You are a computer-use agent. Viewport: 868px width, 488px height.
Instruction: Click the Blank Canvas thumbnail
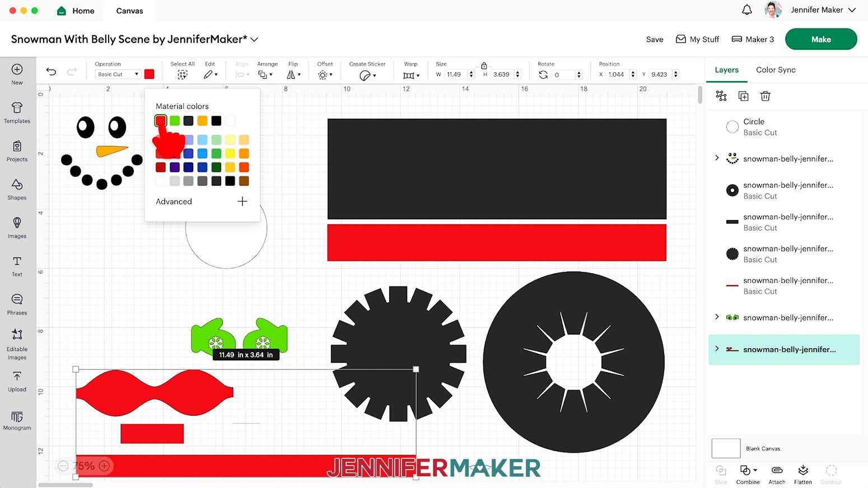726,448
